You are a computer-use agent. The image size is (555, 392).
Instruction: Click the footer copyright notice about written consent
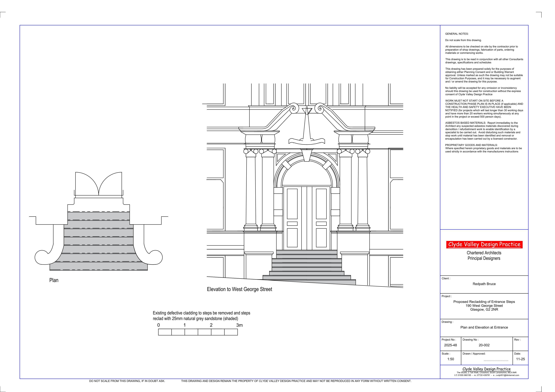click(x=296, y=381)
